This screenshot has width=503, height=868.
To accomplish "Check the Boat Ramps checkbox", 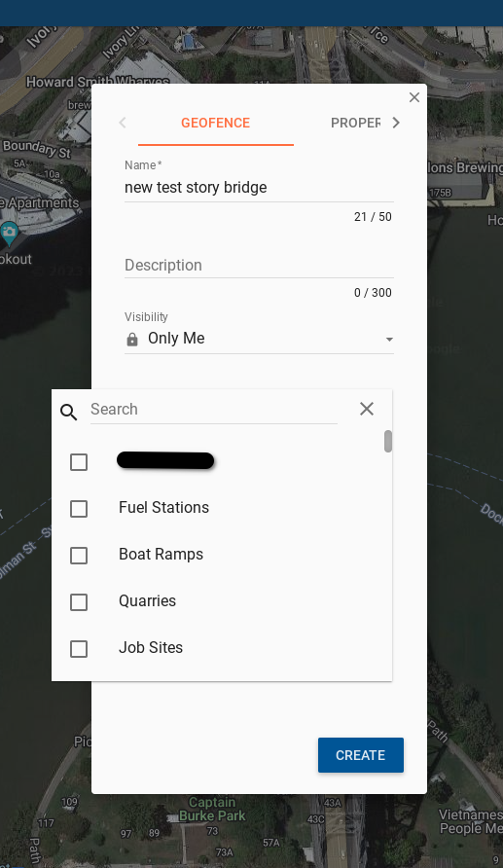I will [x=79, y=556].
